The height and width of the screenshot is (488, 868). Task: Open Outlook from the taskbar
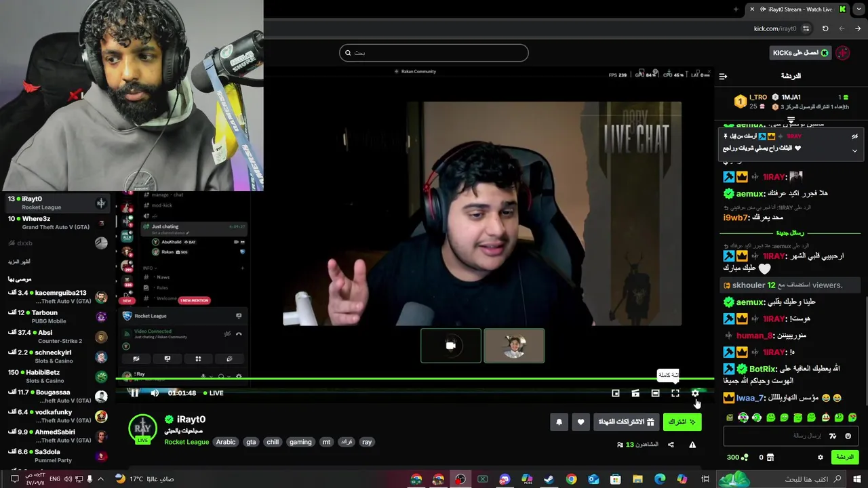(x=593, y=479)
